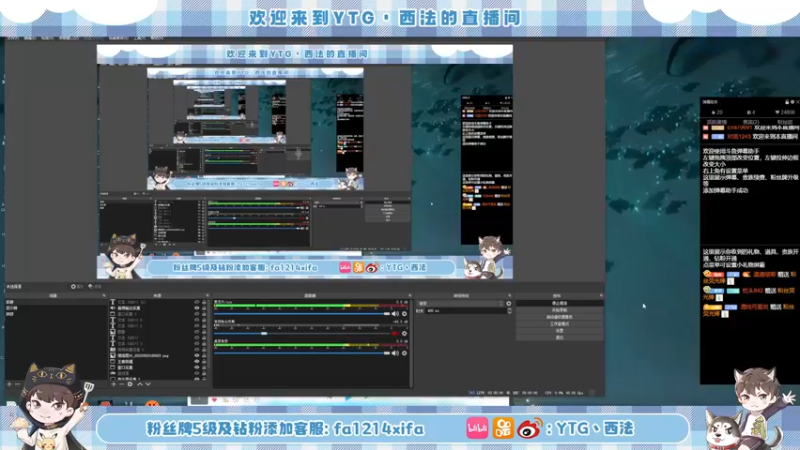Open the gear menu for the mic/Aux channel
The width and height of the screenshot is (800, 450).
coord(405,314)
